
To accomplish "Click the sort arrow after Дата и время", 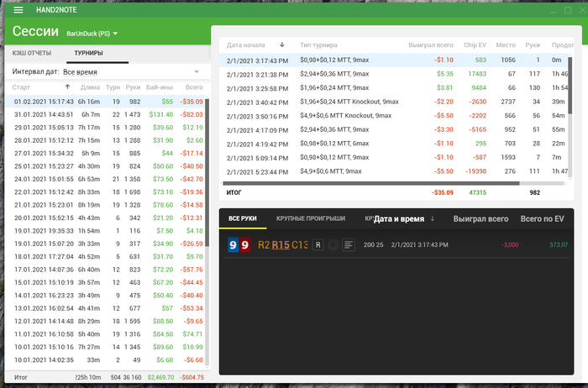I will (x=433, y=218).
